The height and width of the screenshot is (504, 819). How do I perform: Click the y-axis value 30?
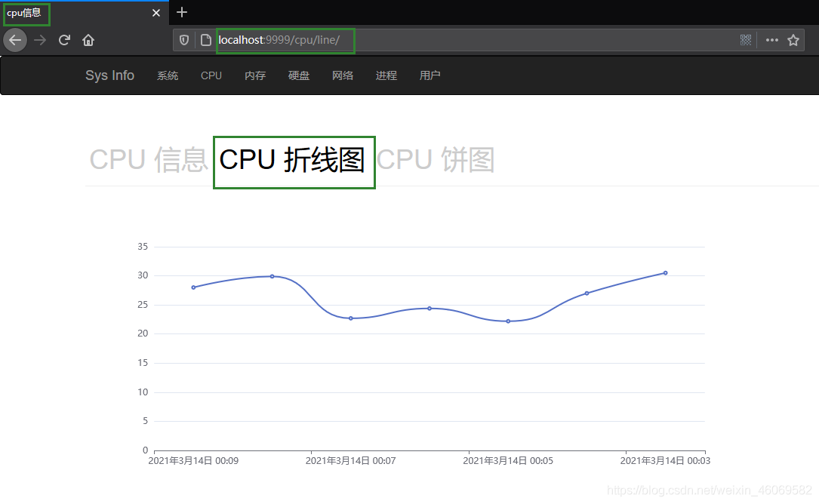143,275
